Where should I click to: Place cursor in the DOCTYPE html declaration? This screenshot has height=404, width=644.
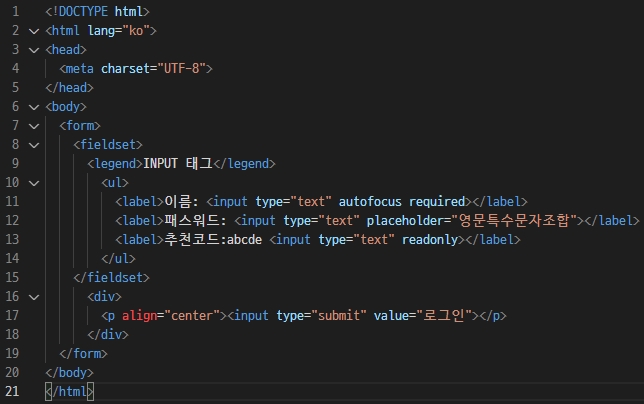(x=97, y=11)
